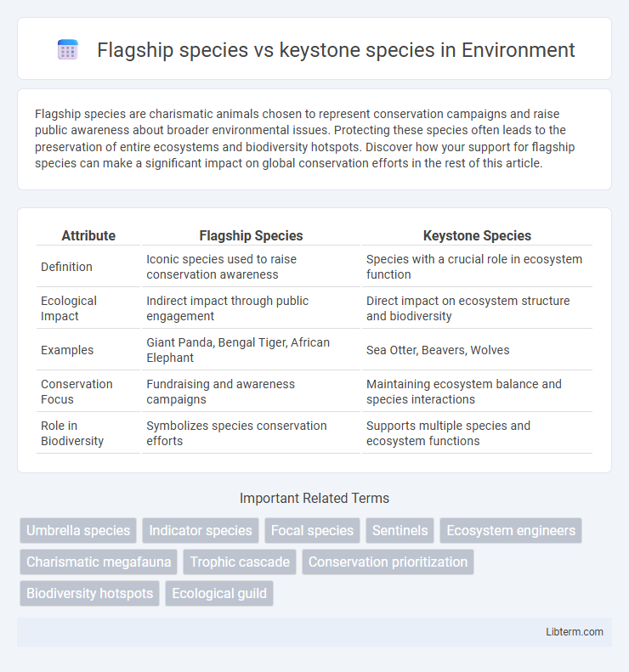This screenshot has width=629, height=672.
Task: Click the Role in Biodiversity row label
Action: (72, 433)
